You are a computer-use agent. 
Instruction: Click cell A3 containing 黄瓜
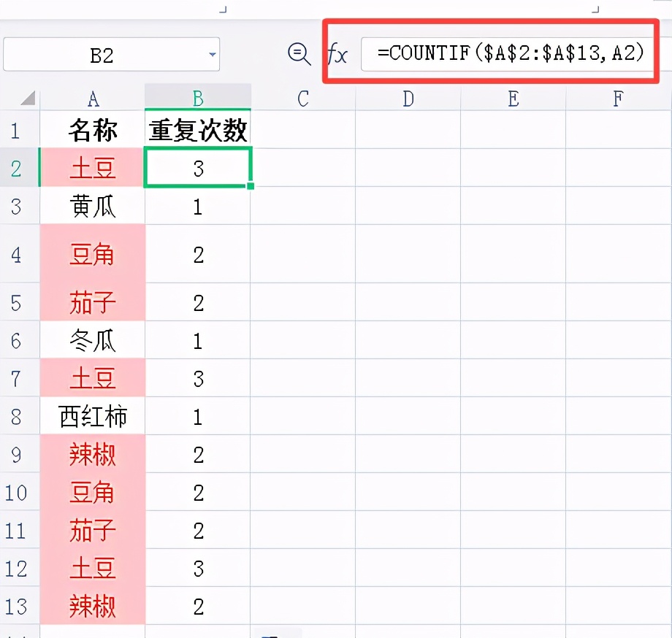[x=93, y=206]
